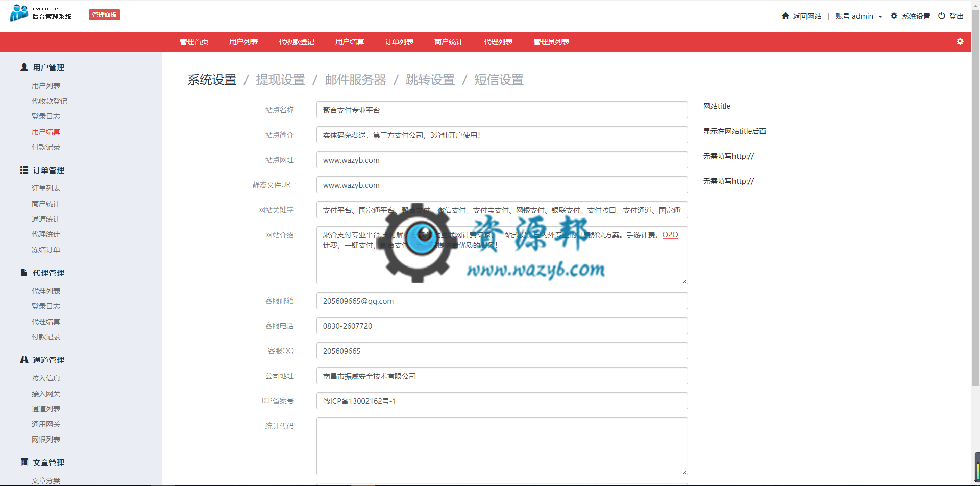Viewport: 980px width, 486px height.
Task: Switch to the 跳转设置 tab
Action: click(430, 80)
